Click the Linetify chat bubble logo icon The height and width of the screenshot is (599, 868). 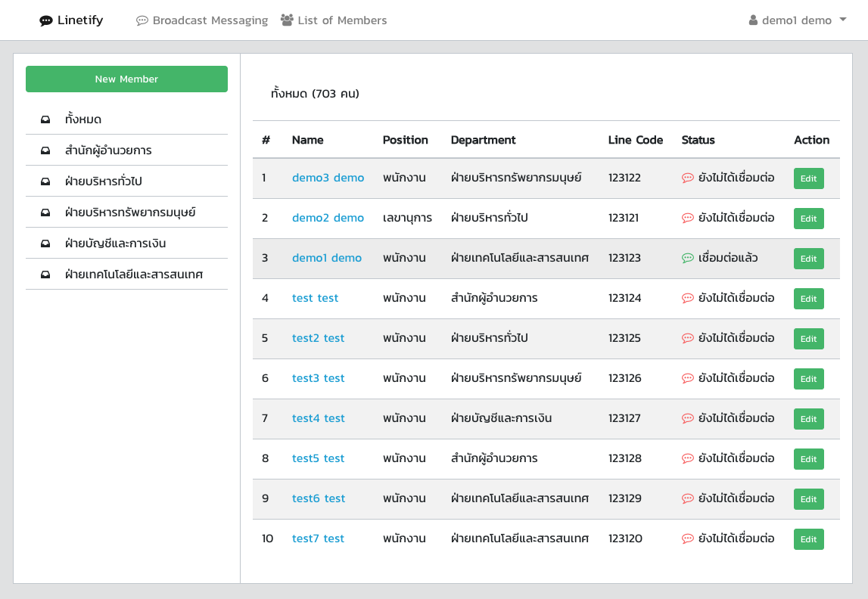pos(46,21)
